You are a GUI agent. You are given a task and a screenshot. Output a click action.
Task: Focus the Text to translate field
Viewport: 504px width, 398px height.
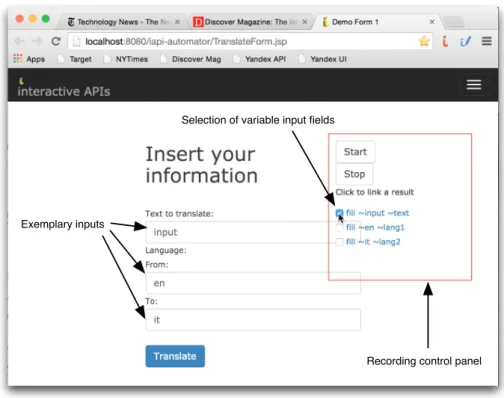point(253,232)
